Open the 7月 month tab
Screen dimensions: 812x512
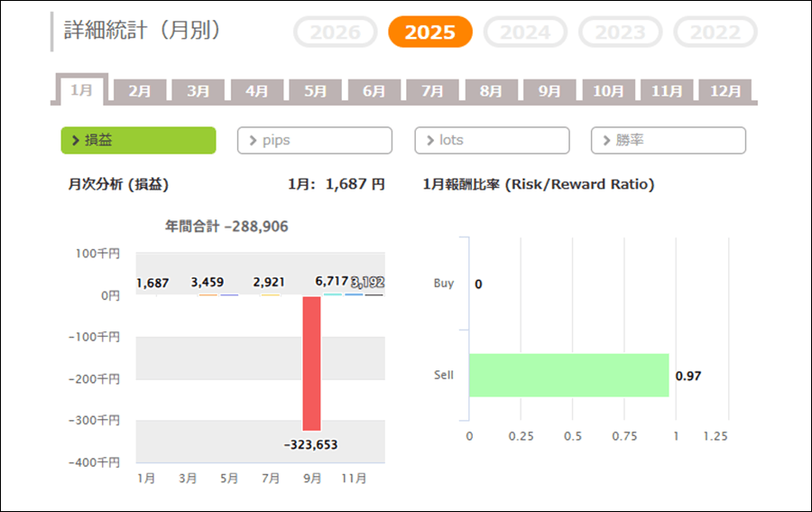pos(433,91)
